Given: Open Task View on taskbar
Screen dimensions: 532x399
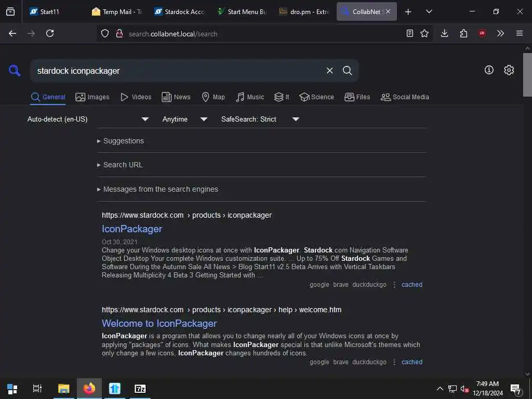Looking at the screenshot, I should [37, 389].
